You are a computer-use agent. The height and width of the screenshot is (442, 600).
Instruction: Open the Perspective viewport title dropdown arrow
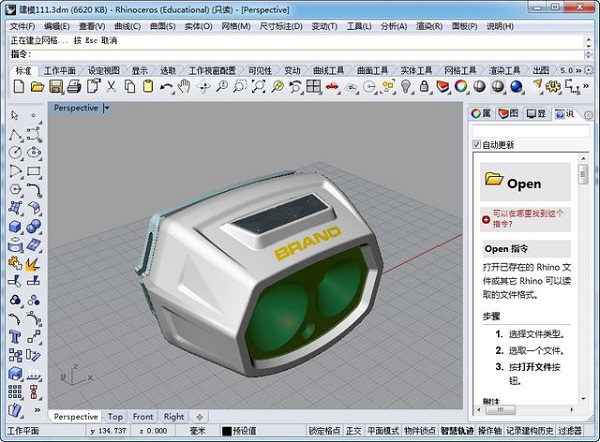[107, 107]
